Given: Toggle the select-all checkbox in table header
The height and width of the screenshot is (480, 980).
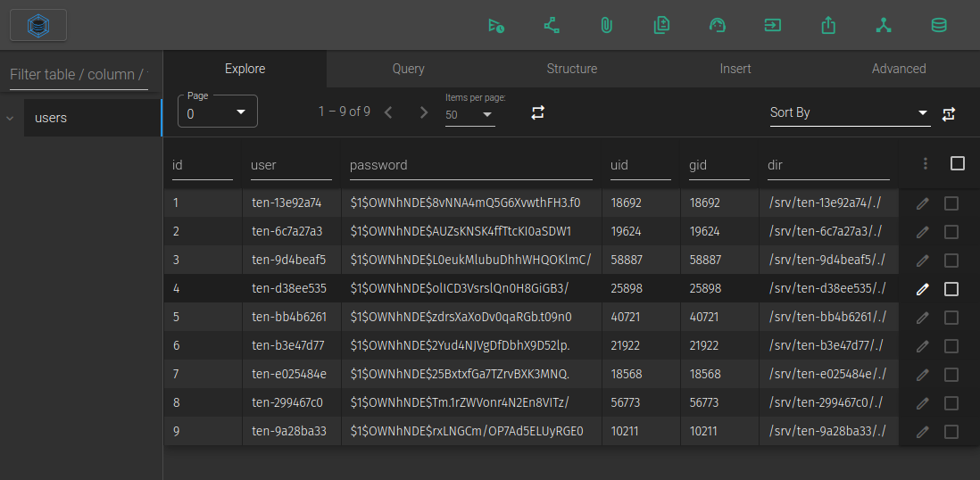Looking at the screenshot, I should [958, 163].
